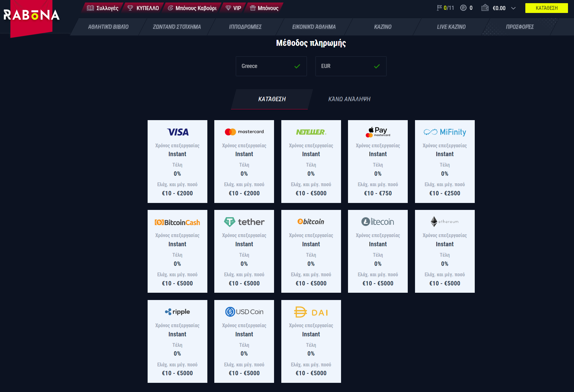The image size is (574, 392).
Task: Click DAI limit €10 - €5000
Action: point(311,373)
